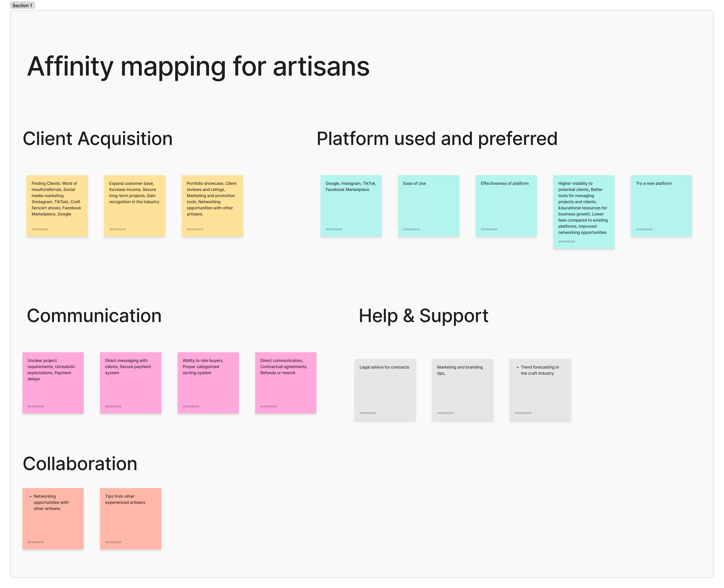Select the 'Client Acquisition' heading
This screenshot has height=588, width=724.
coord(97,139)
